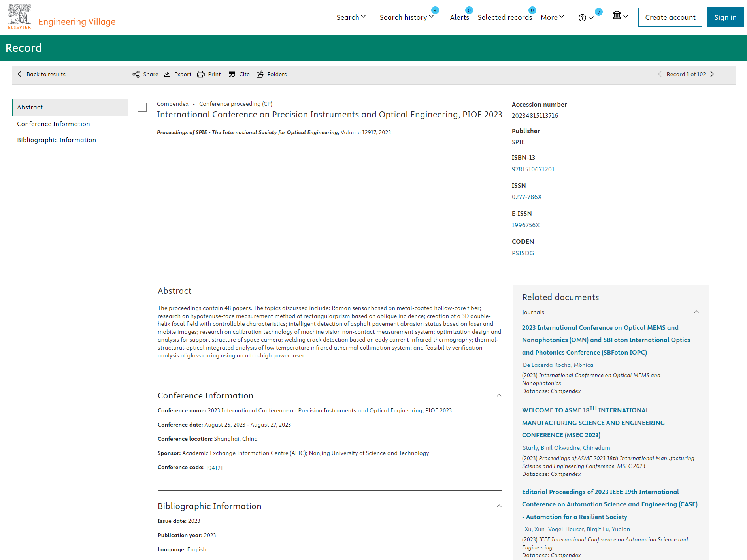Open E-ISSN 1996756X link
The width and height of the screenshot is (747, 560).
coord(526,225)
